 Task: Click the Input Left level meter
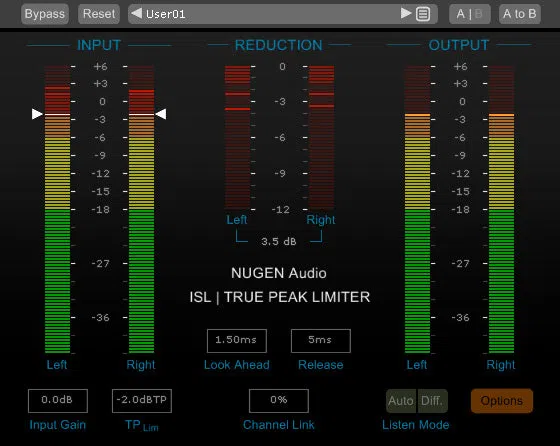click(58, 209)
